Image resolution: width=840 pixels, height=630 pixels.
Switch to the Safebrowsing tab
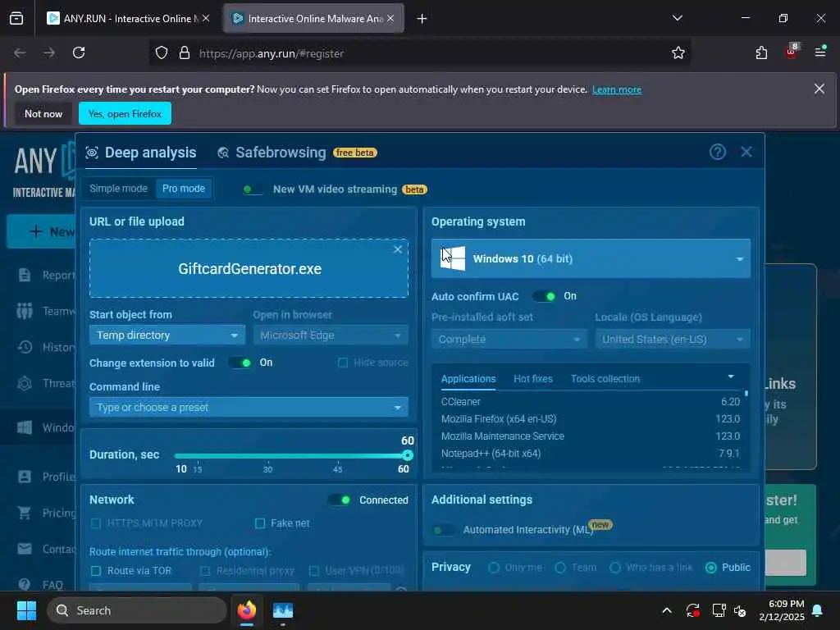[x=281, y=153]
